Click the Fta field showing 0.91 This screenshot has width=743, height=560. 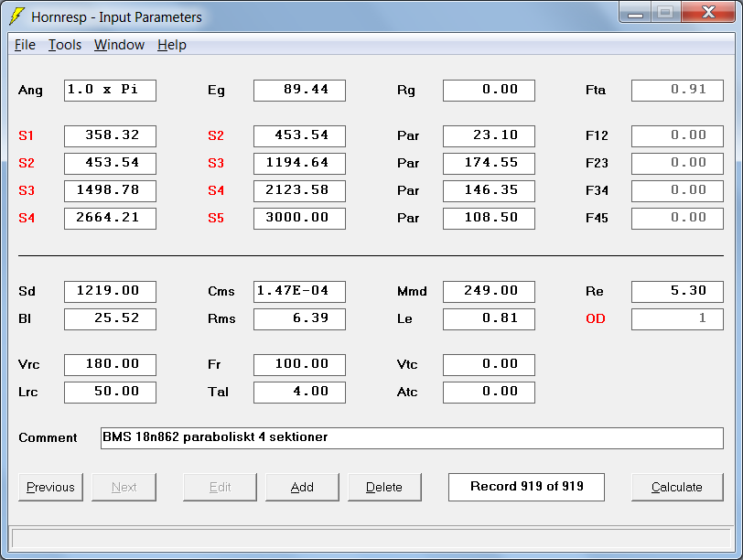pos(677,91)
